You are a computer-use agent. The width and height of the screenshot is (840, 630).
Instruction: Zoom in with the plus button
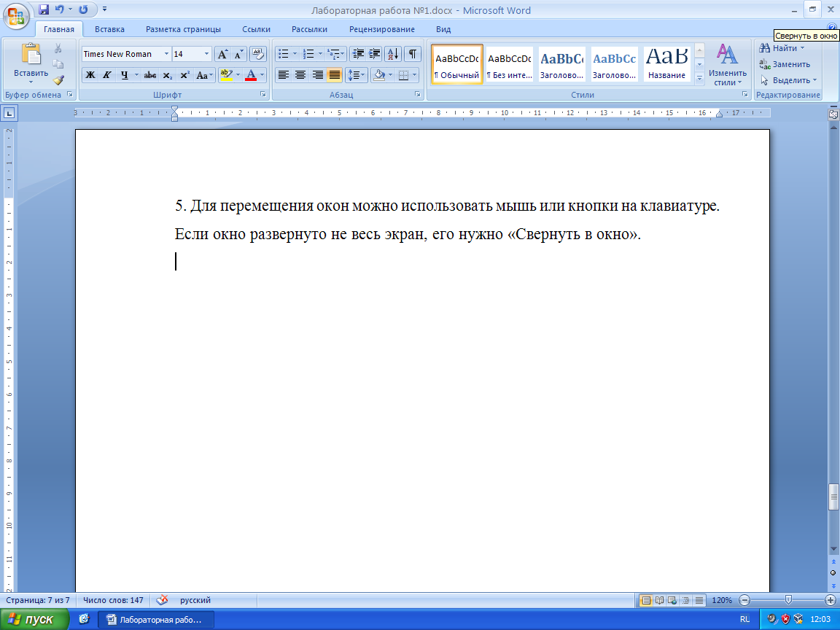pyautogui.click(x=831, y=601)
